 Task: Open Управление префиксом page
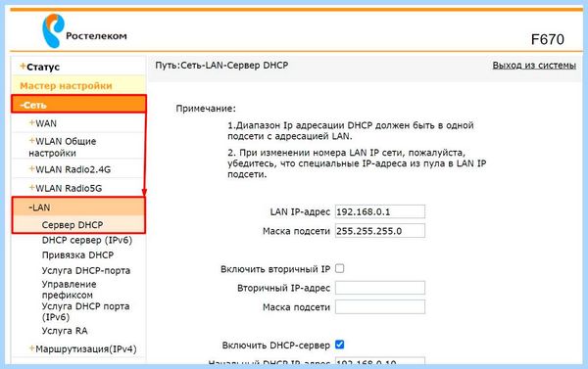click(x=69, y=290)
